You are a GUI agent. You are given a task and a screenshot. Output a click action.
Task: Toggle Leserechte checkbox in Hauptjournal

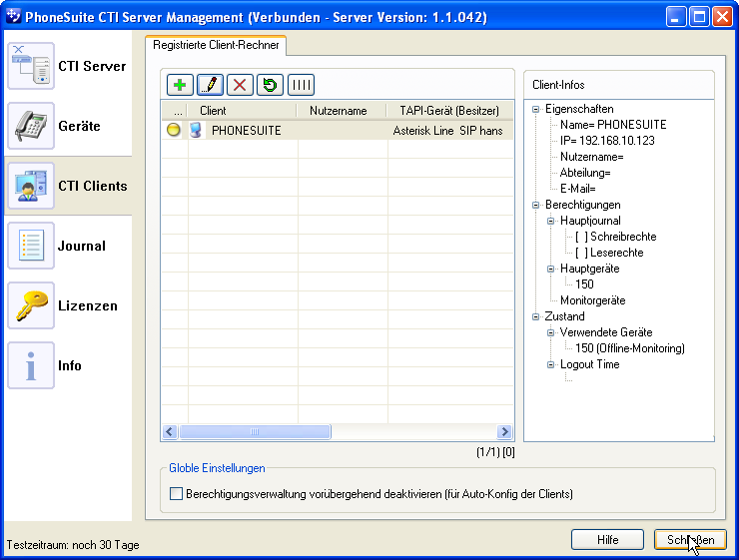(581, 253)
